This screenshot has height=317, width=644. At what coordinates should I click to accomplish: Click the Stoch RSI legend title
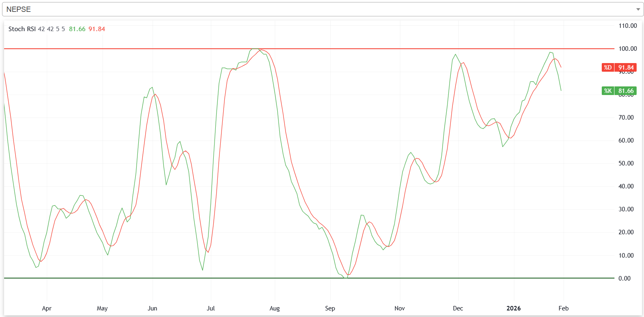pyautogui.click(x=22, y=29)
